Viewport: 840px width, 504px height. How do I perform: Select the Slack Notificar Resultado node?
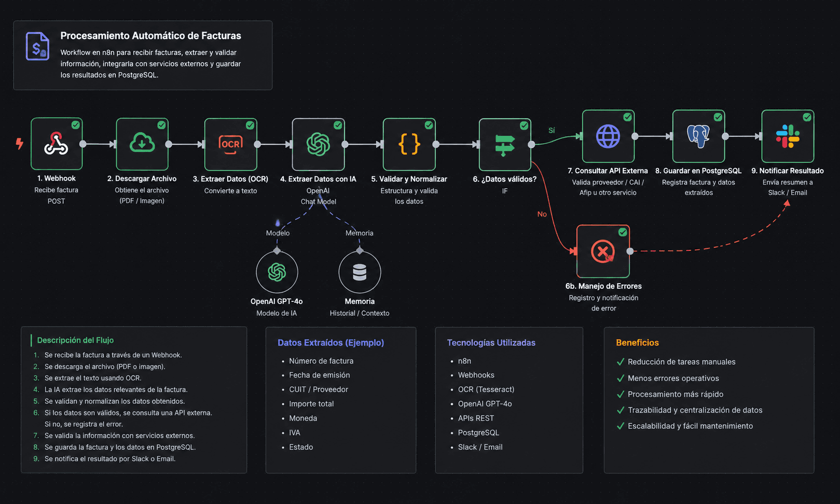point(788,136)
